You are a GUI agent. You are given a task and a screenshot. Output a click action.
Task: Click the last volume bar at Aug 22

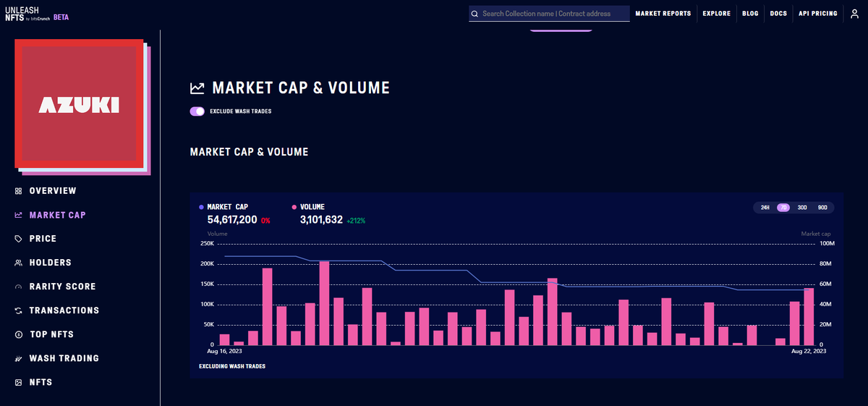(x=809, y=317)
